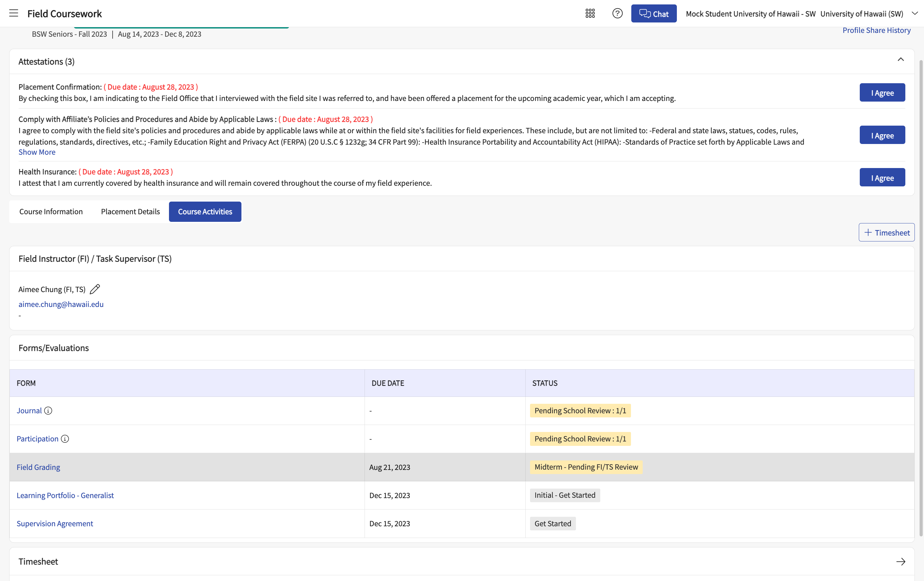924x581 pixels.
Task: Email aimee.chung@hawaii.edu link
Action: tap(61, 304)
